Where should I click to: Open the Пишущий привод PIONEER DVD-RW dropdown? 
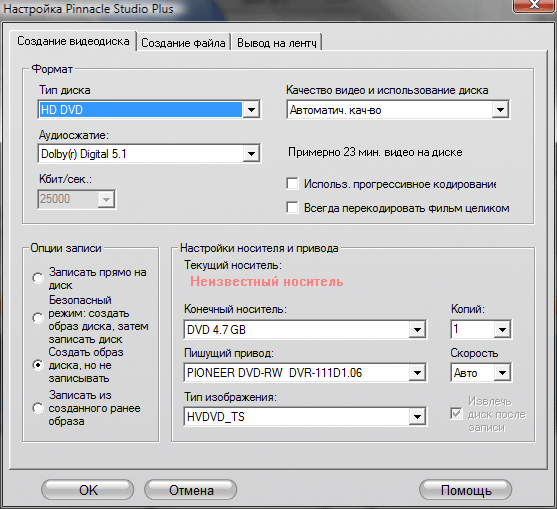tap(305, 373)
